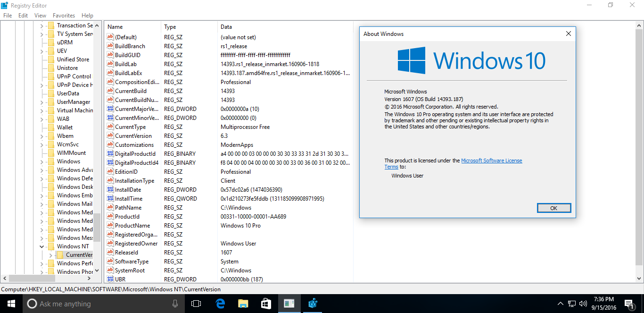Click the ReleaseId value icon
Screen dimensions: 644x313
tap(110, 253)
